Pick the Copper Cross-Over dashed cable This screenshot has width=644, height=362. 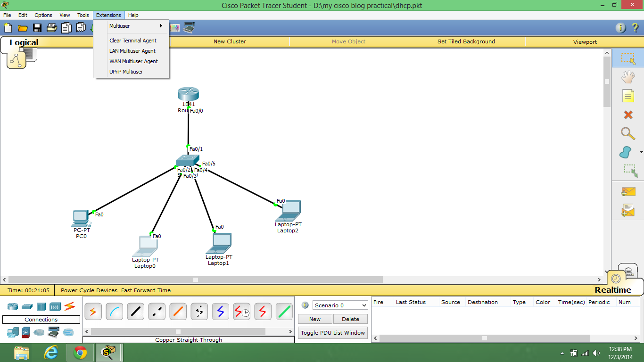[157, 312]
